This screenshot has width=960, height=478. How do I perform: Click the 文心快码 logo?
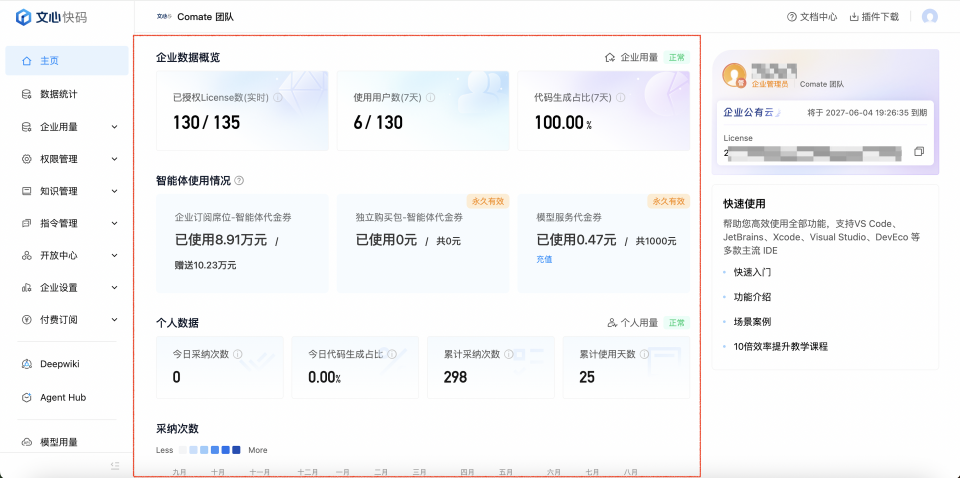click(51, 17)
